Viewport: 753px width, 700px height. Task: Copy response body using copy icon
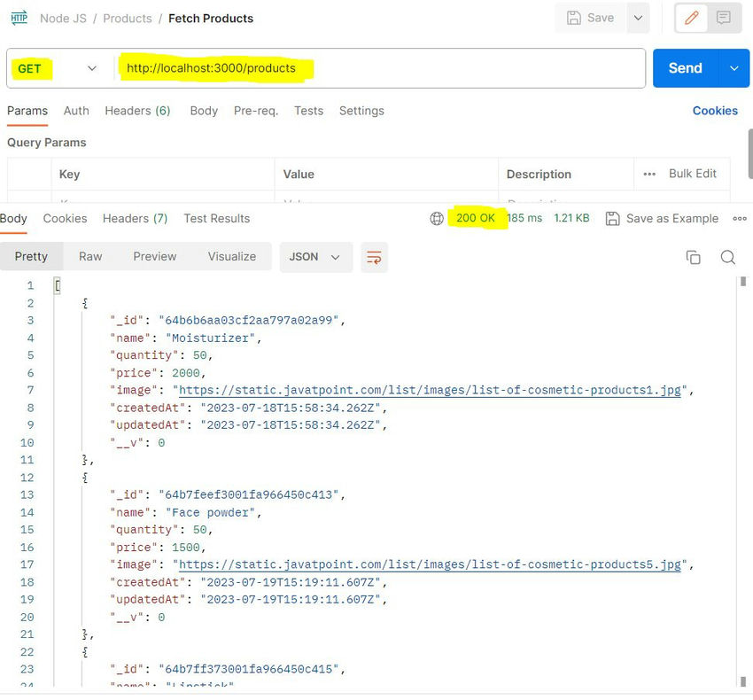[693, 257]
